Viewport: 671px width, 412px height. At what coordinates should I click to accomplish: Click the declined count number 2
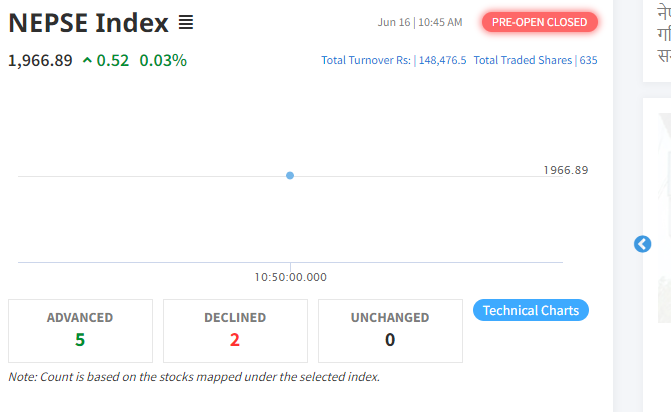[235, 340]
